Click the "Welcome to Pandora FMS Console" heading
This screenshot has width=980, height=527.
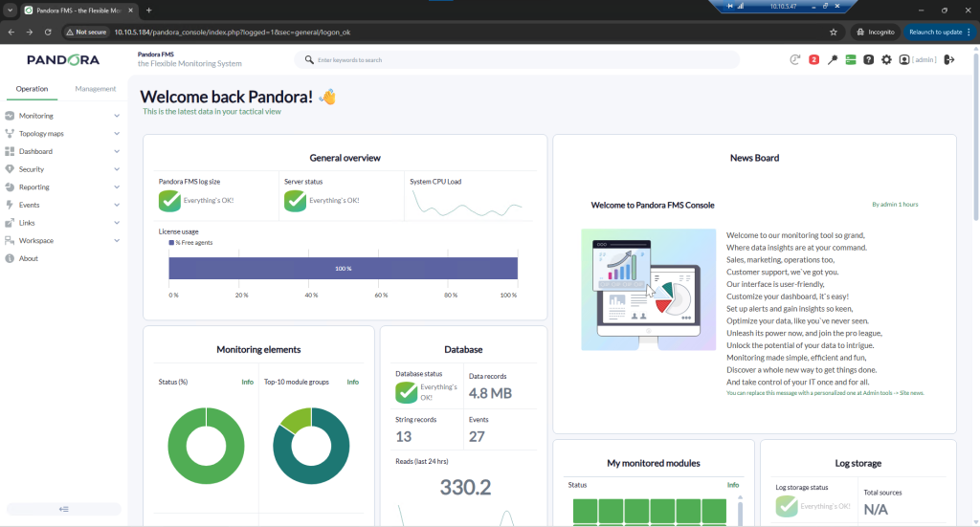coord(653,205)
